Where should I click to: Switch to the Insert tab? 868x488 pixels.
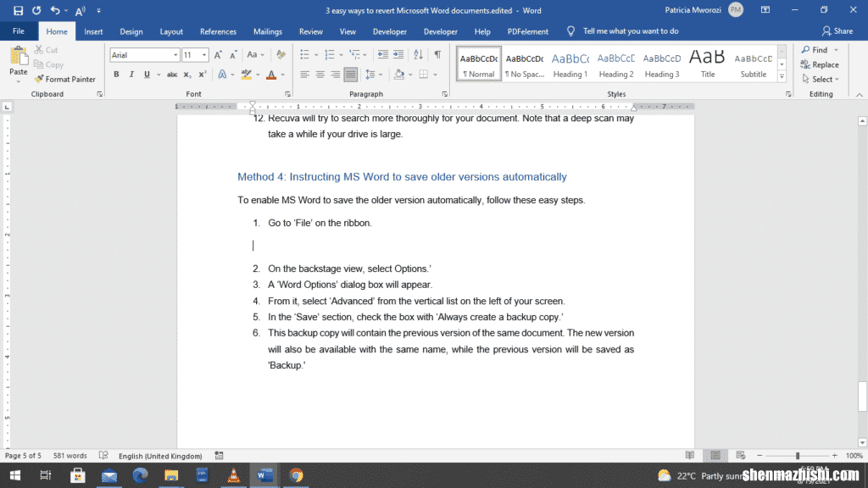(x=93, y=31)
